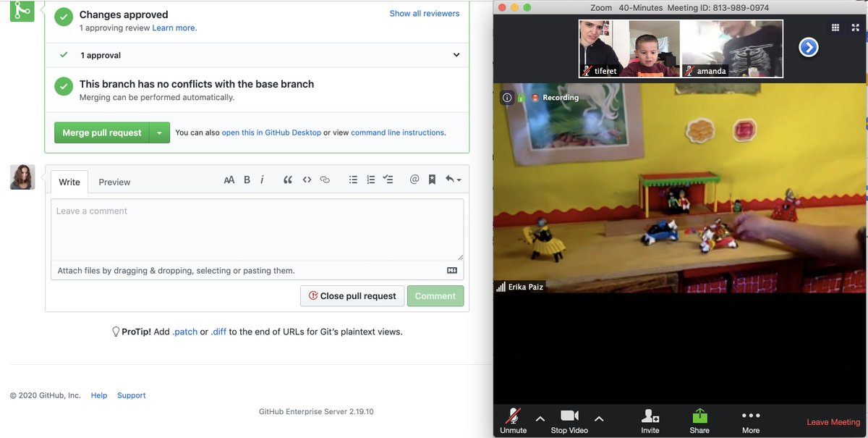Switch to the Preview tab
Screen dimensions: 868x438
point(114,182)
